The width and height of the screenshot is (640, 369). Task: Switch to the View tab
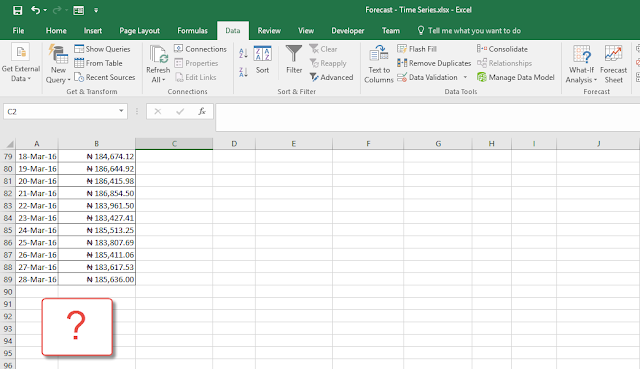tap(306, 31)
